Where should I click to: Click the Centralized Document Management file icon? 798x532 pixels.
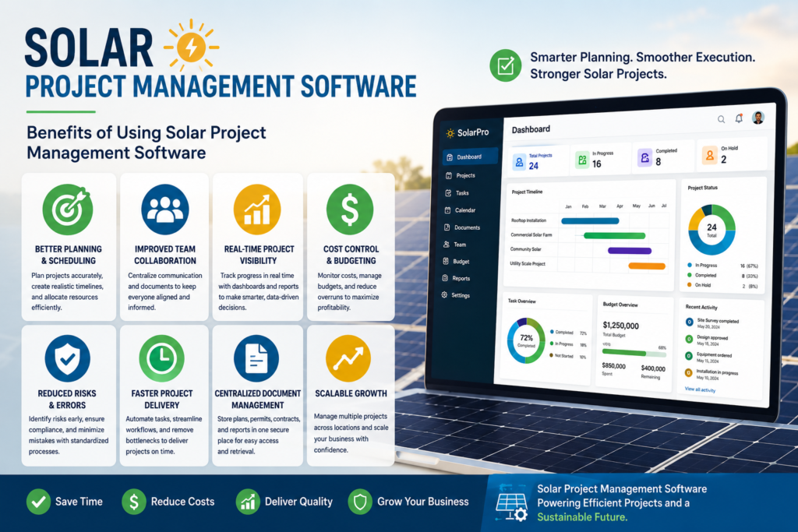256,358
